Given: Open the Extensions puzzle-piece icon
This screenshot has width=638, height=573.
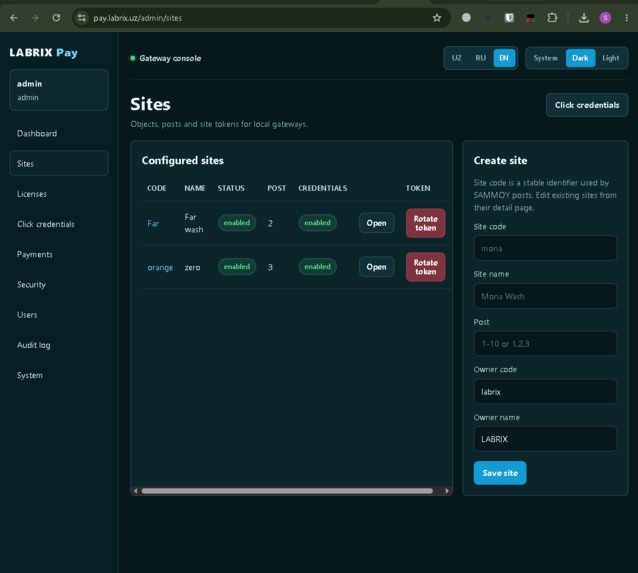Looking at the screenshot, I should click(552, 17).
